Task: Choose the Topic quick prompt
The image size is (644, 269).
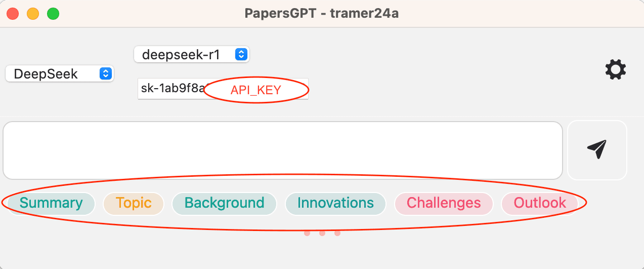Action: [x=134, y=203]
